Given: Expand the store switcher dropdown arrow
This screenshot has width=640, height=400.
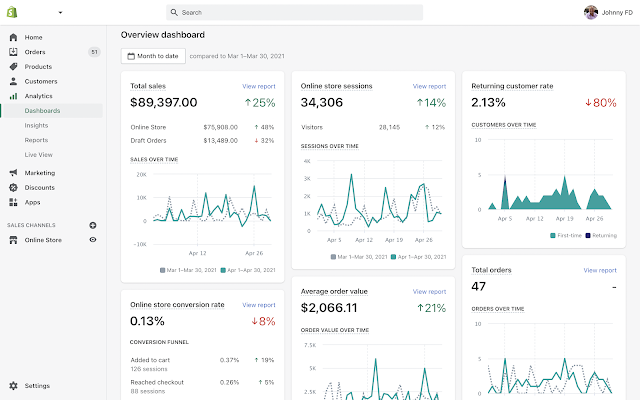Looking at the screenshot, I should point(60,13).
